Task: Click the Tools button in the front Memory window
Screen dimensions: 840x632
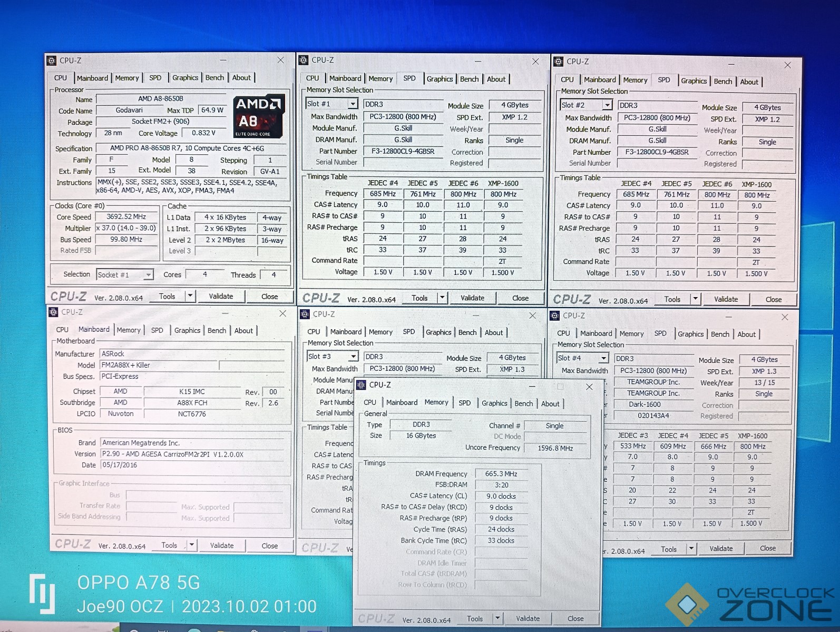Action: tap(474, 618)
